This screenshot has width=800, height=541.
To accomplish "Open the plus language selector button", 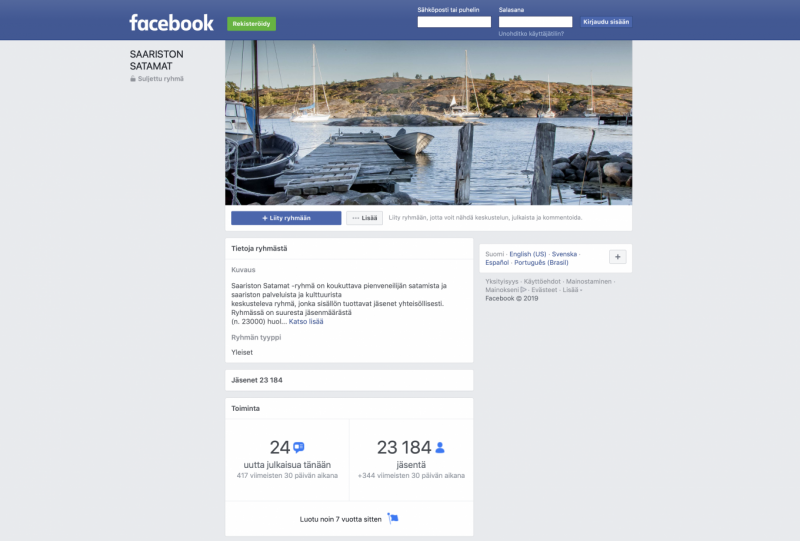I will point(617,257).
